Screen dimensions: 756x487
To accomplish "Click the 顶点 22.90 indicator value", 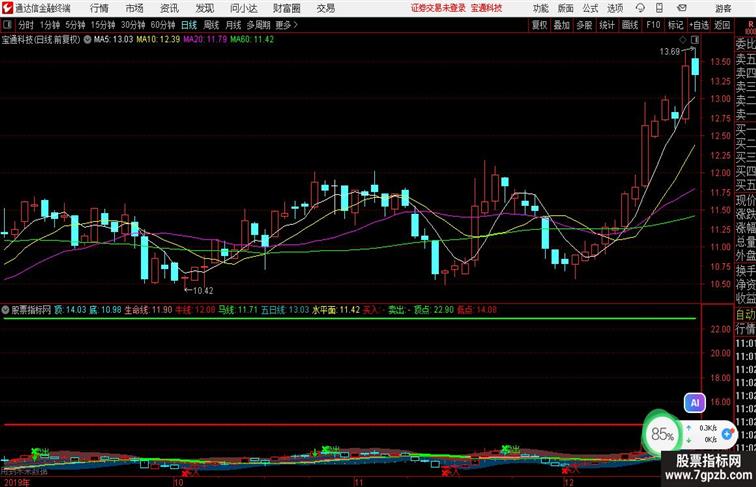I will tap(433, 310).
